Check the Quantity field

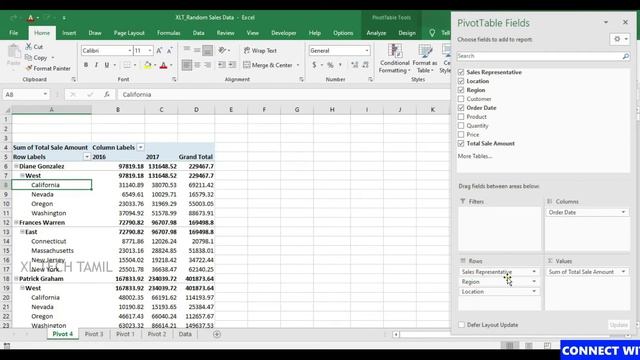(x=461, y=126)
